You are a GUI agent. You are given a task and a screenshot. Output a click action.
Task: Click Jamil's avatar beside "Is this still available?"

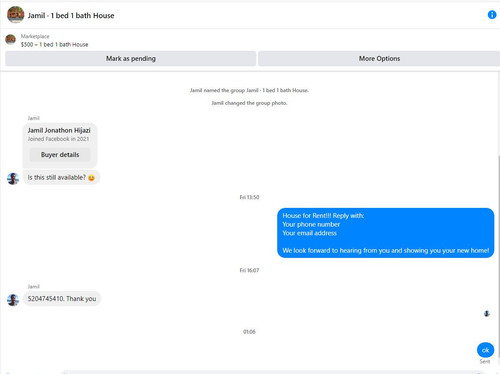coord(13,178)
